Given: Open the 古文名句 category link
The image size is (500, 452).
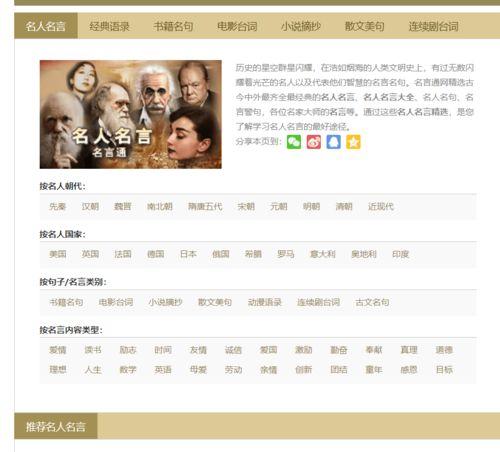Looking at the screenshot, I should [372, 302].
